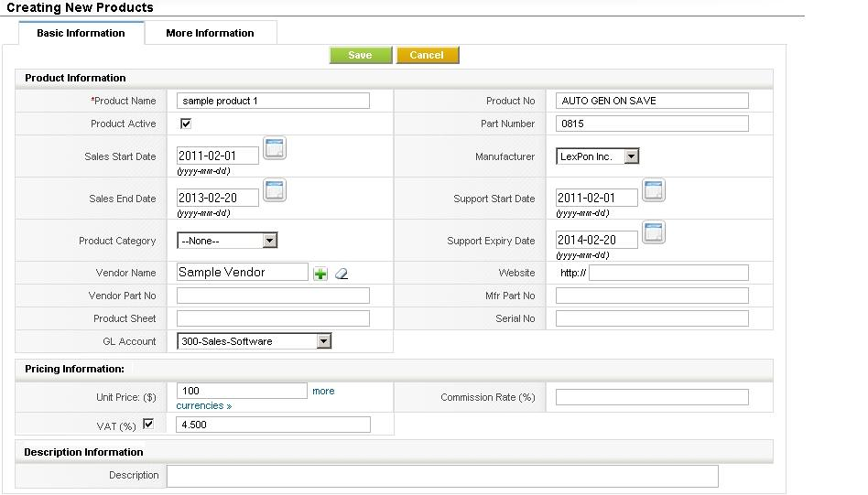
Task: Click Website input field
Action: point(668,273)
